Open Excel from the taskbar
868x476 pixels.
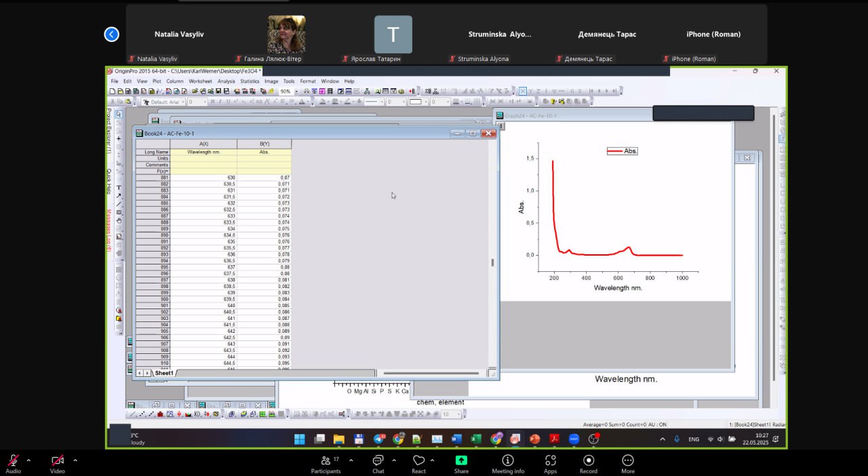(476, 439)
